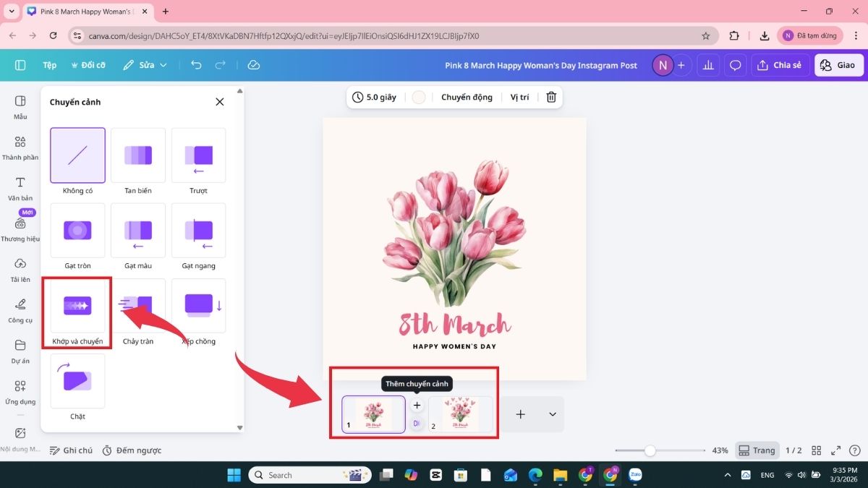Image resolution: width=868 pixels, height=488 pixels.
Task: Redo the last action
Action: (221, 65)
